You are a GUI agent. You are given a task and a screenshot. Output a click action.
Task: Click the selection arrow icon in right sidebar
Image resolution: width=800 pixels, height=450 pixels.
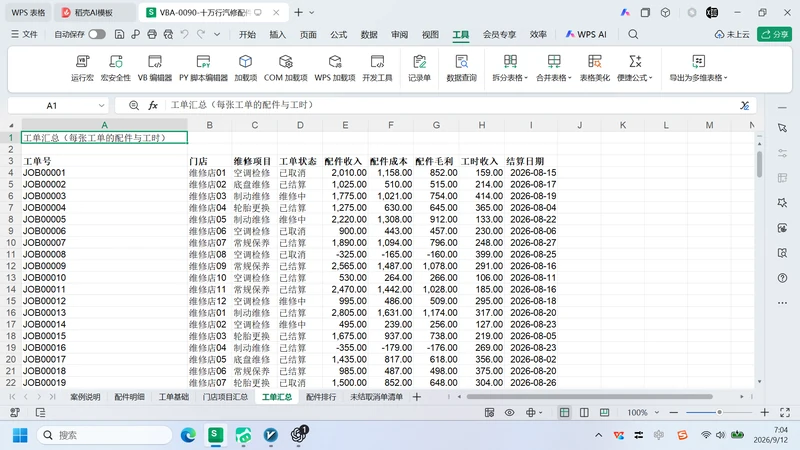(x=782, y=128)
